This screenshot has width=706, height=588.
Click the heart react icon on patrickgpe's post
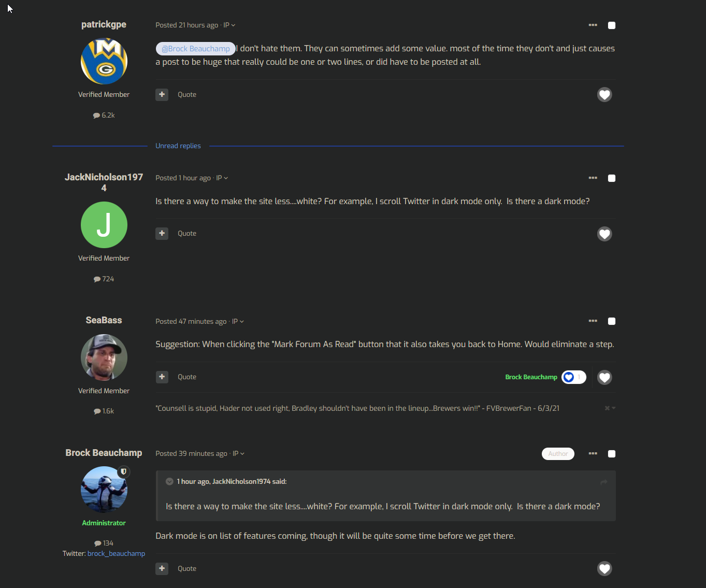point(604,95)
